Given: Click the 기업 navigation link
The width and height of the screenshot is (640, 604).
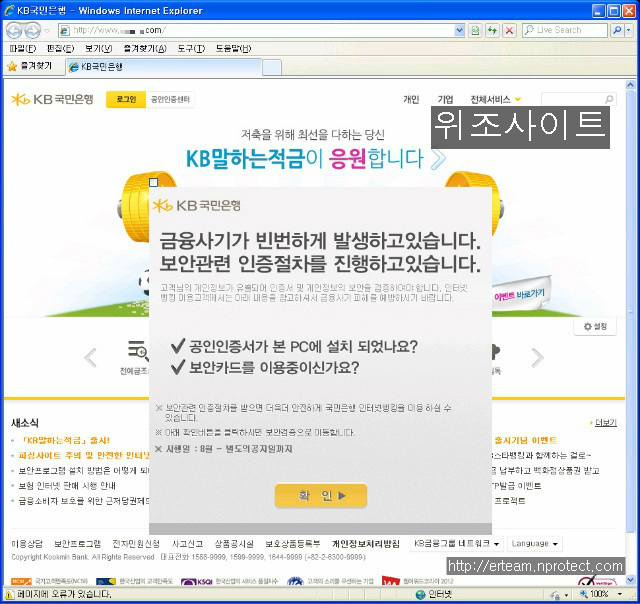Looking at the screenshot, I should 445,99.
